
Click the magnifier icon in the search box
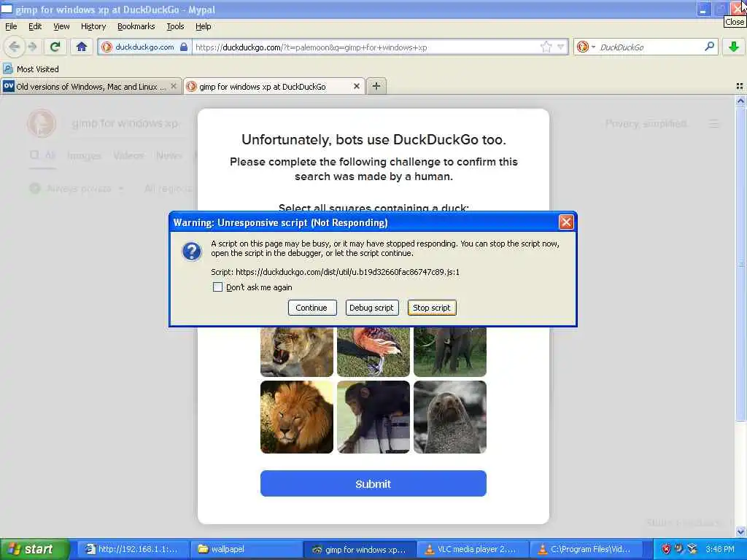pos(709,46)
